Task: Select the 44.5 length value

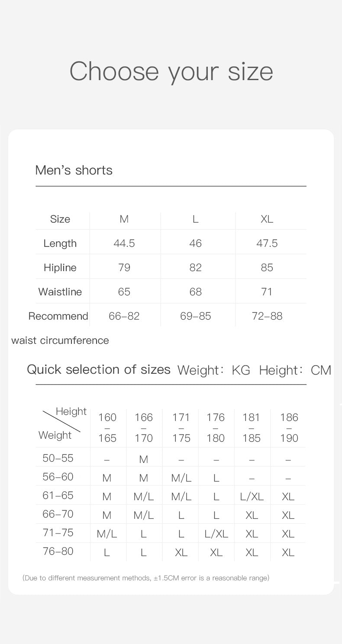Action: point(124,243)
